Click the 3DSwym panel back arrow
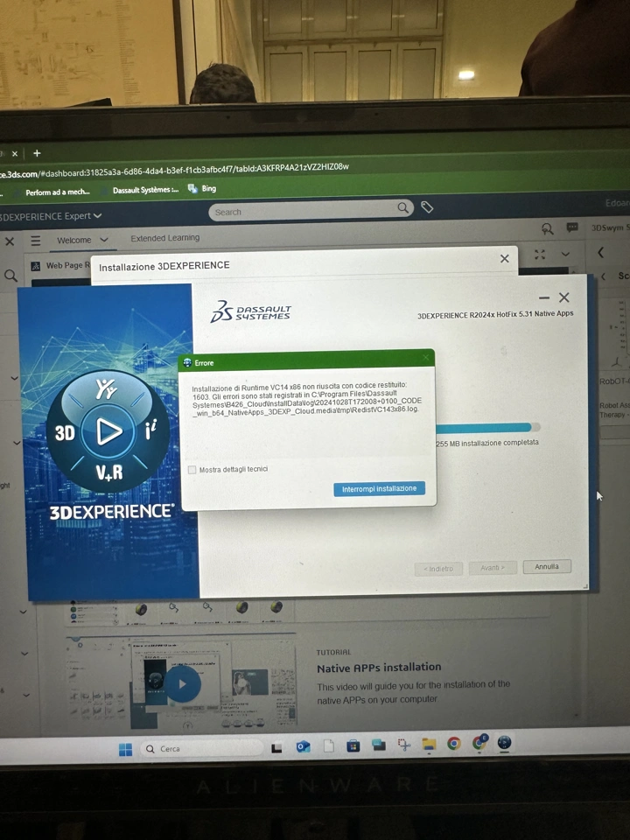 coord(600,252)
